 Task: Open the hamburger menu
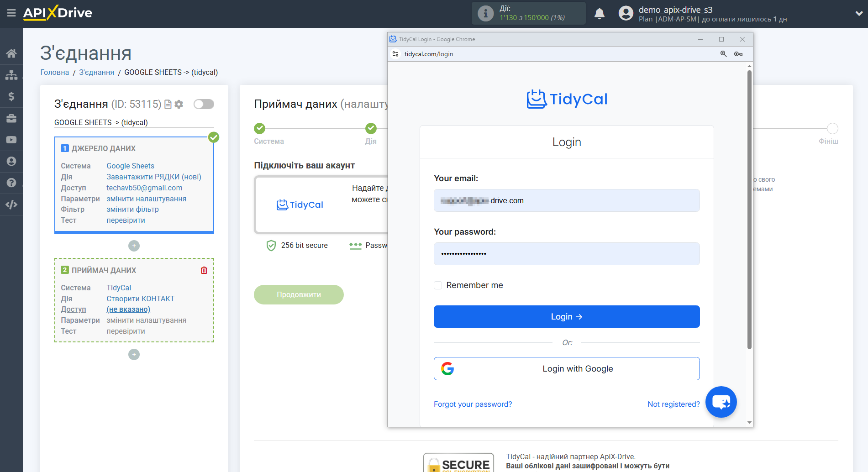11,13
